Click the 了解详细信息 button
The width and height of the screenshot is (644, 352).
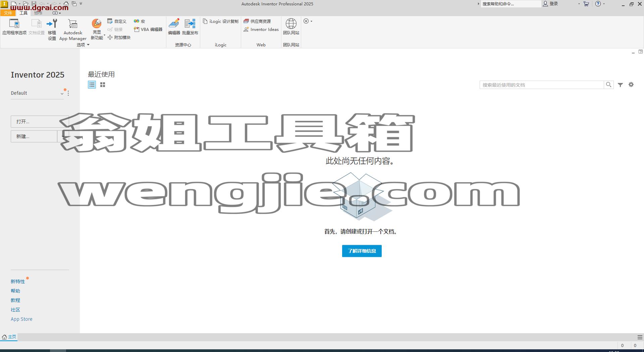[362, 251]
